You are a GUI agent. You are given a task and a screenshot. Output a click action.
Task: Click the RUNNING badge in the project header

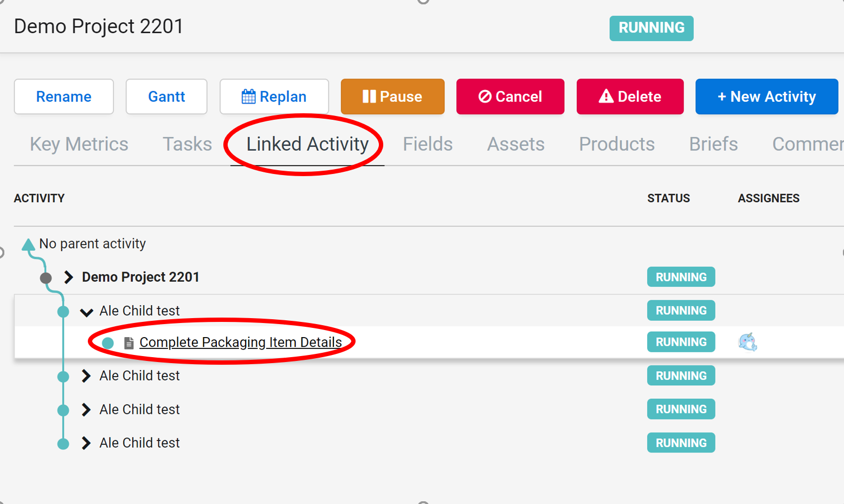651,28
